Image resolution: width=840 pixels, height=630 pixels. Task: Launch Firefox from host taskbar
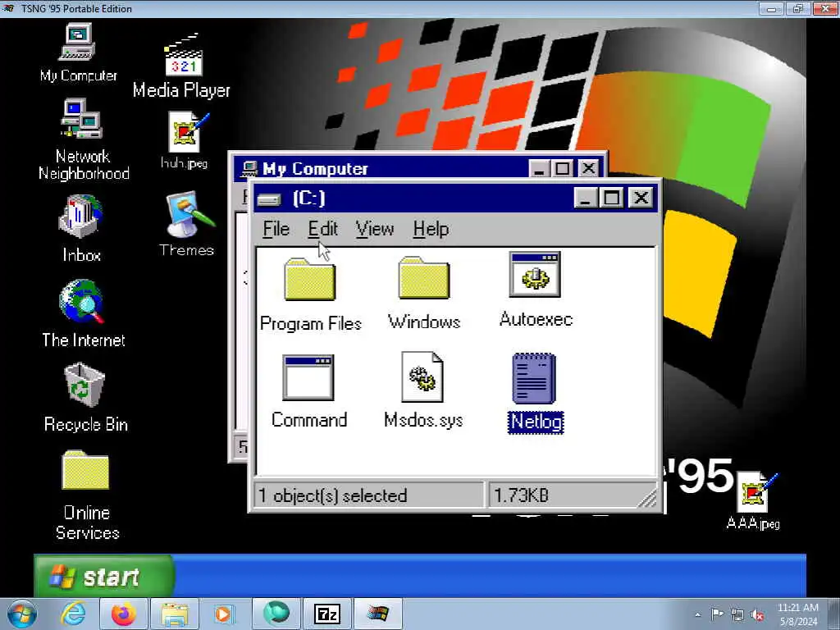coord(123,614)
